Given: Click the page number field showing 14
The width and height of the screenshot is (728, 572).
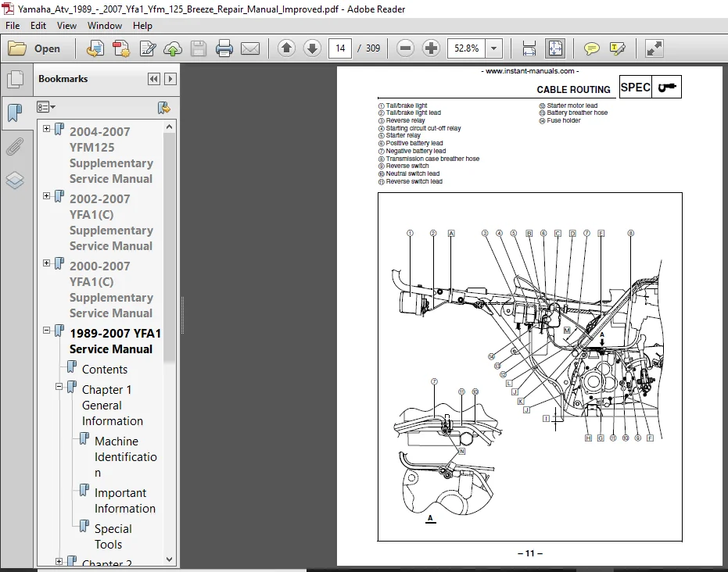Looking at the screenshot, I should 340,48.
